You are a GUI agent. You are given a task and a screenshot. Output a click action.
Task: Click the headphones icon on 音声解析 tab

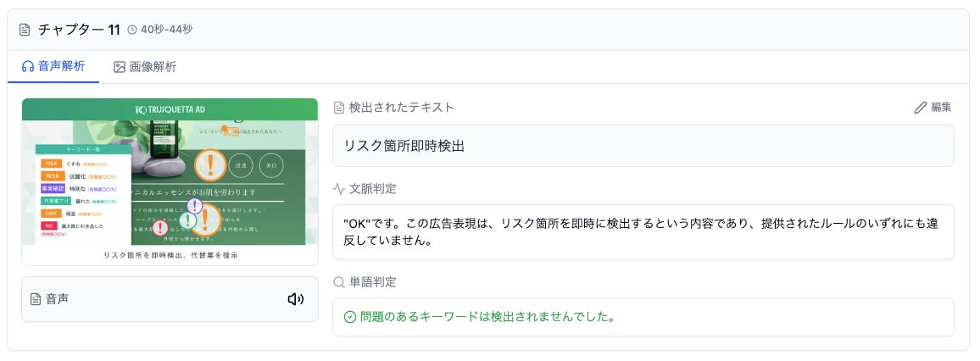[x=28, y=66]
